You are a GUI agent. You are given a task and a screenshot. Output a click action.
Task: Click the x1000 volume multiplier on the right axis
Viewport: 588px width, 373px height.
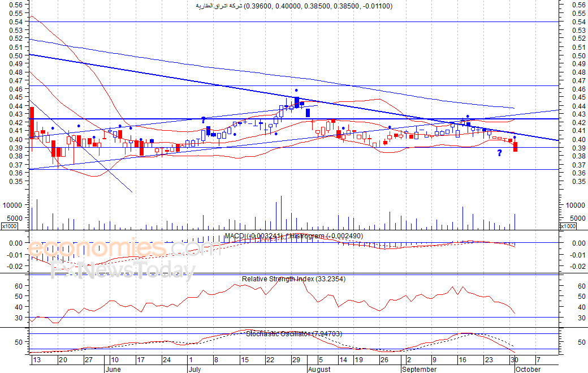(568, 226)
